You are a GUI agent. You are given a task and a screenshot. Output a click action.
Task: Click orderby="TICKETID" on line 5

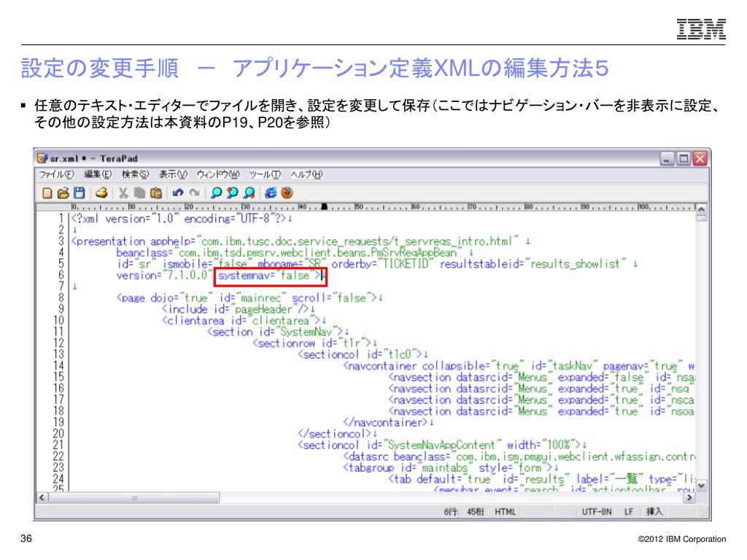pyautogui.click(x=382, y=264)
